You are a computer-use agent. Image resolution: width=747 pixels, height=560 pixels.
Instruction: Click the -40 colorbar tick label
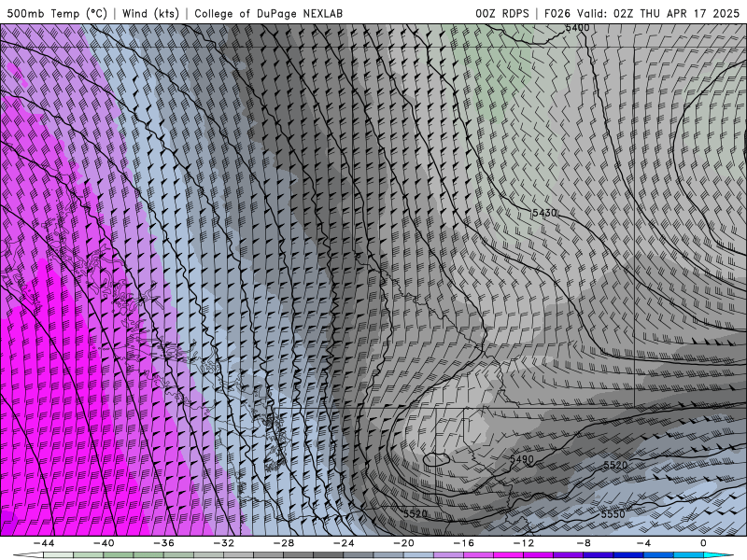pos(104,543)
